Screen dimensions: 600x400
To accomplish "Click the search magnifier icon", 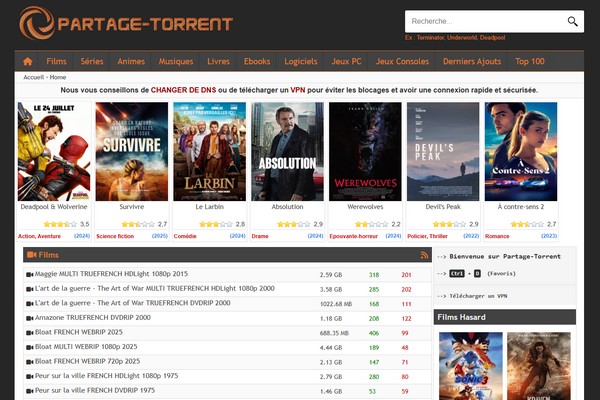I will [x=572, y=21].
